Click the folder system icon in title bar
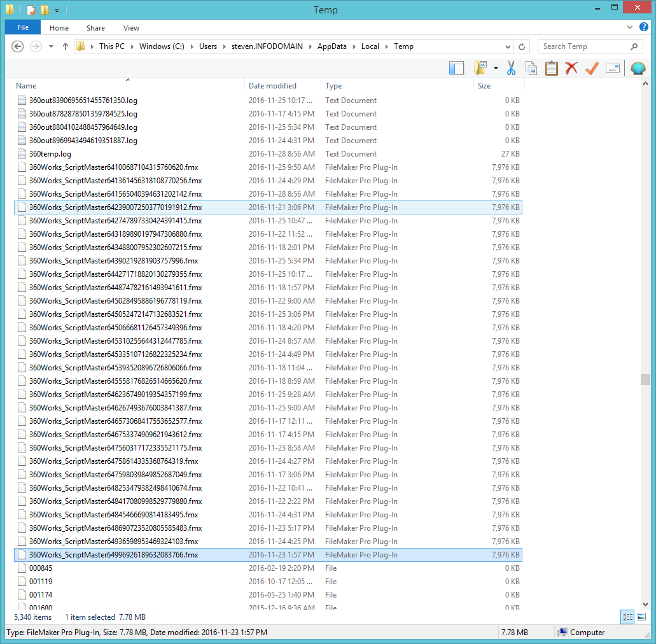The height and width of the screenshot is (644, 656). coord(10,9)
